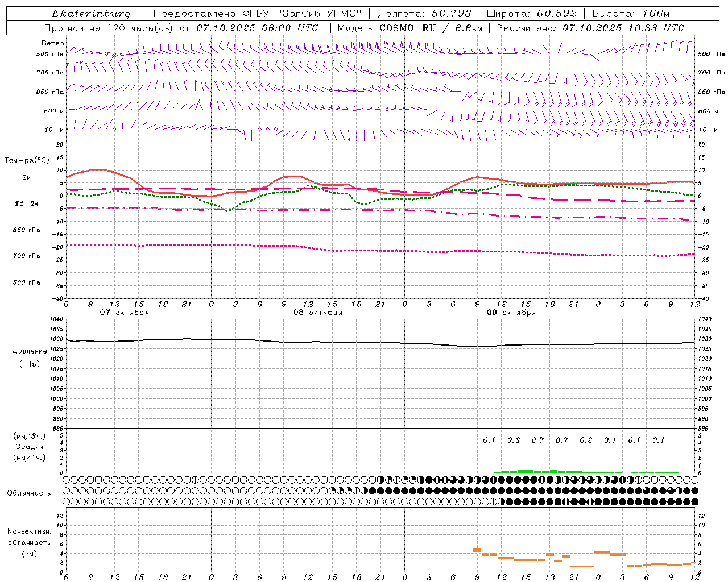This screenshot has height=582, width=728.
Task: Click the 0.2 precipitation amount value
Action: point(586,440)
